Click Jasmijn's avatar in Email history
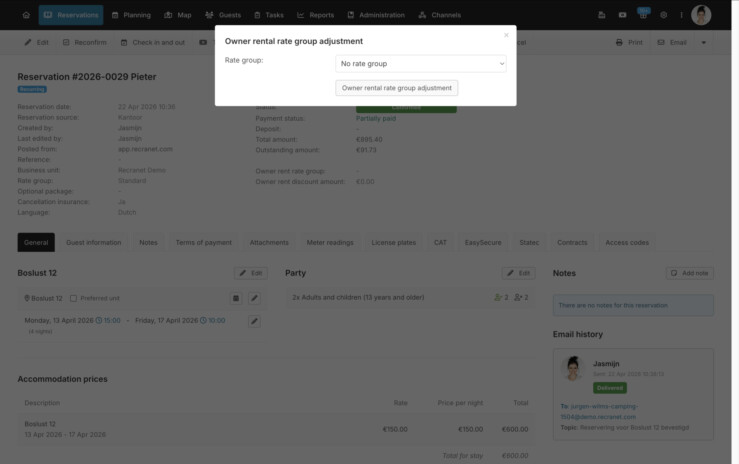The width and height of the screenshot is (739, 464). coord(573,368)
